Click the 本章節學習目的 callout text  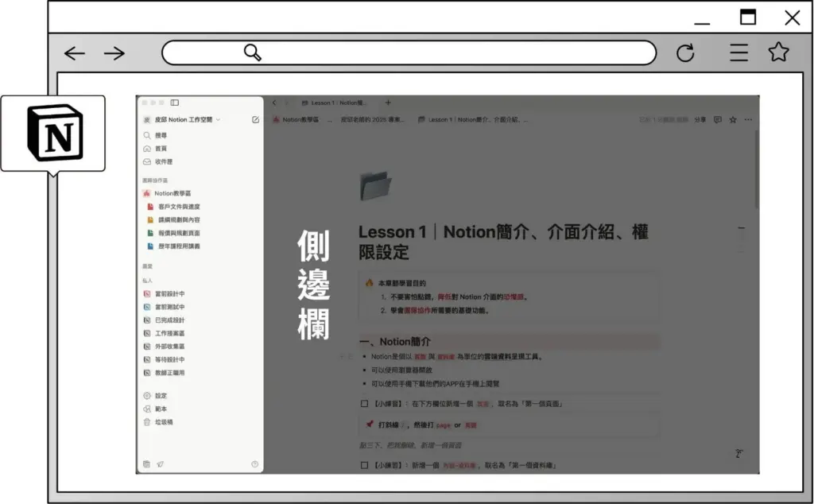point(401,284)
